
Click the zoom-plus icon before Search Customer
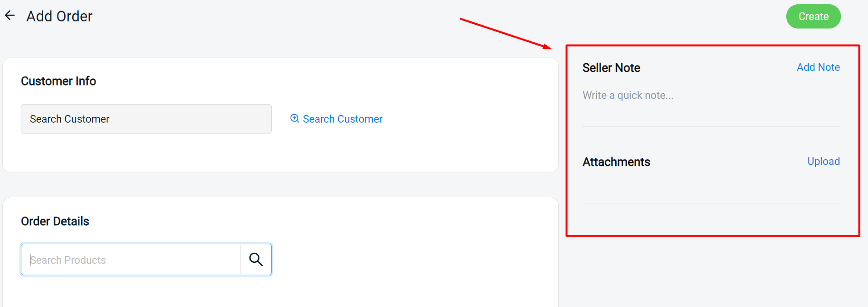295,118
